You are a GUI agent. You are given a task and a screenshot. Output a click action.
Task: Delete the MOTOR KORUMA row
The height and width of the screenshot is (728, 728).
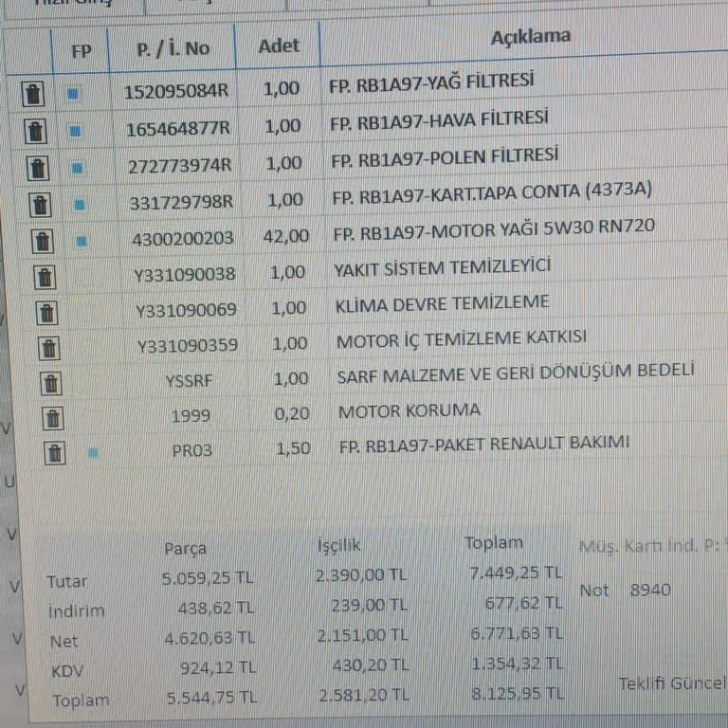click(53, 417)
